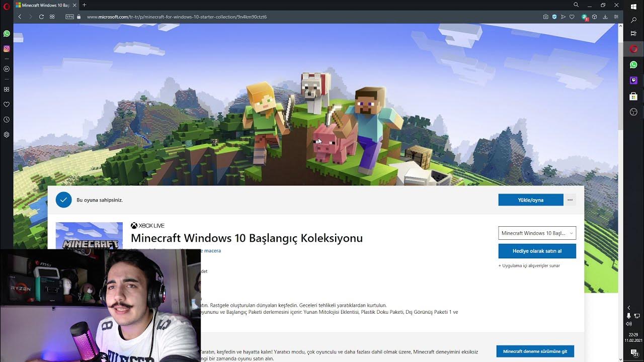The width and height of the screenshot is (644, 362).
Task: Open Speed Dial grid in left sidebar
Action: tap(7, 89)
